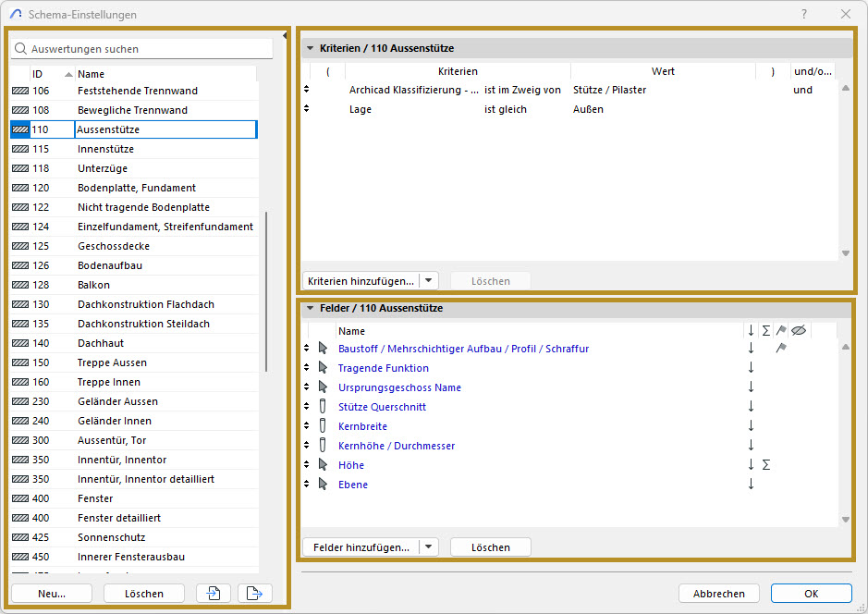
Task: Toggle sort direction for Ebene
Action: [751, 484]
